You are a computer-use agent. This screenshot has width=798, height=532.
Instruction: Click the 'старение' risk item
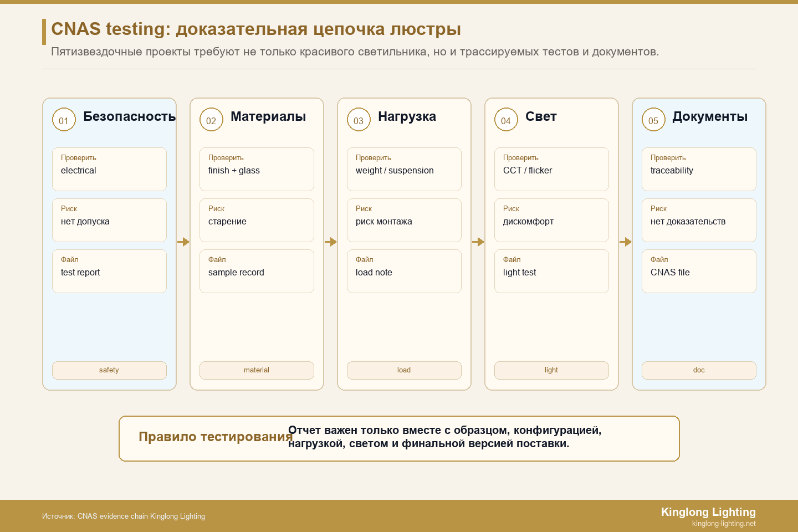(257, 220)
